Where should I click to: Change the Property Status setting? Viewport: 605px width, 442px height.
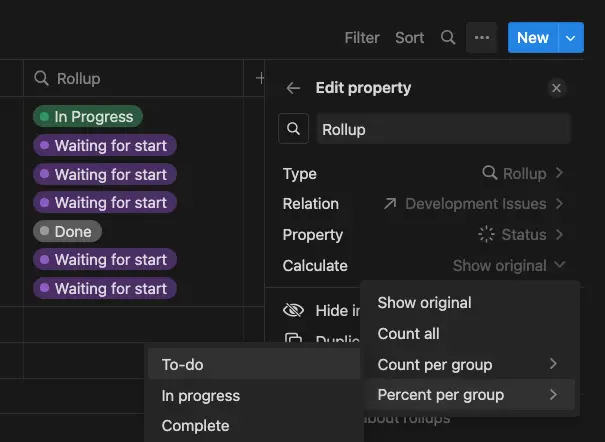pyautogui.click(x=520, y=235)
